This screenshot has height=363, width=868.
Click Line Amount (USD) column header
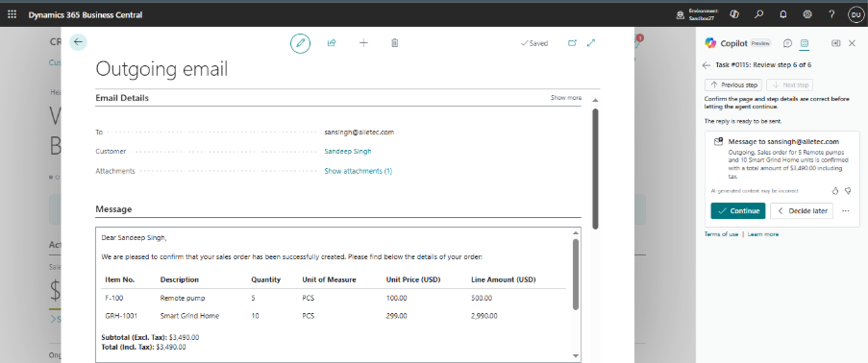(x=503, y=279)
